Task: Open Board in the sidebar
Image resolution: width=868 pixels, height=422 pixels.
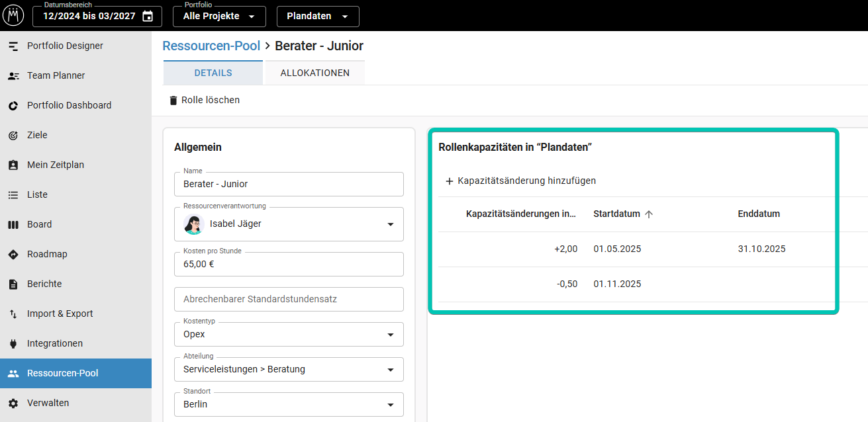Action: point(75,225)
